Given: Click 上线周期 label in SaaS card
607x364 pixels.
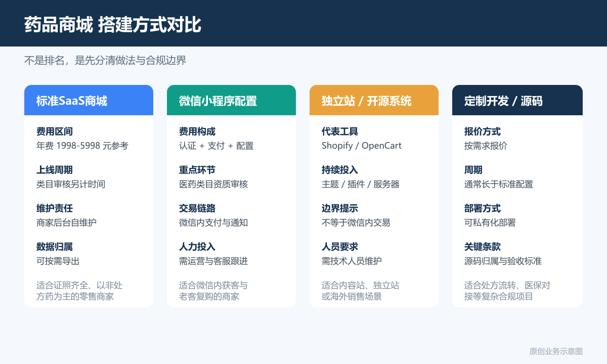Looking at the screenshot, I should pos(55,170).
